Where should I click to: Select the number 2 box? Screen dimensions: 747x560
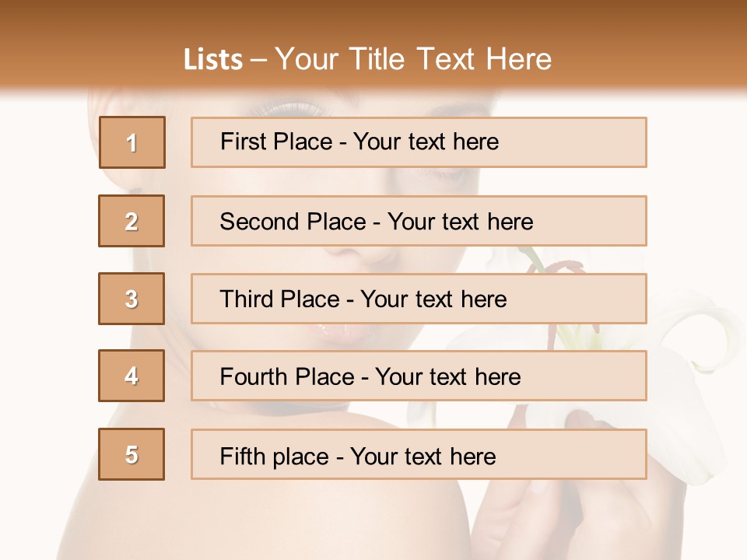coord(132,221)
